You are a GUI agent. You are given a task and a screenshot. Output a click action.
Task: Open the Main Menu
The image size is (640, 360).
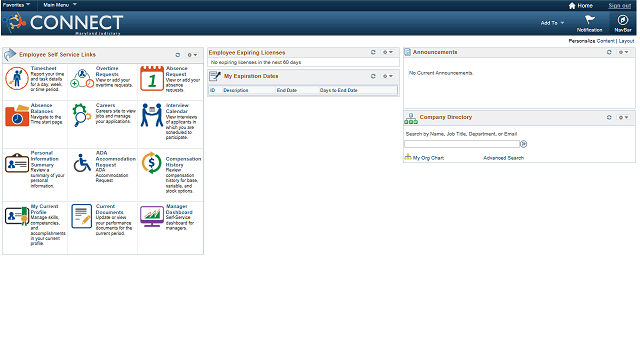click(60, 5)
